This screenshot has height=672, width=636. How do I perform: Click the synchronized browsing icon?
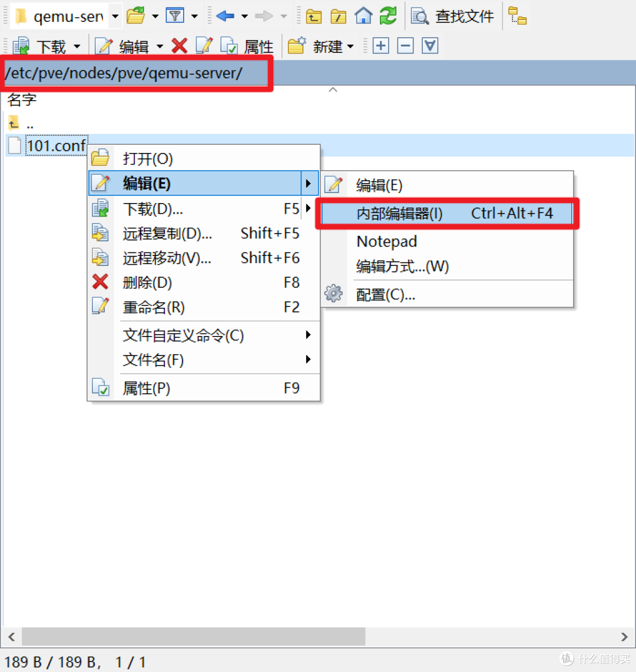[517, 16]
